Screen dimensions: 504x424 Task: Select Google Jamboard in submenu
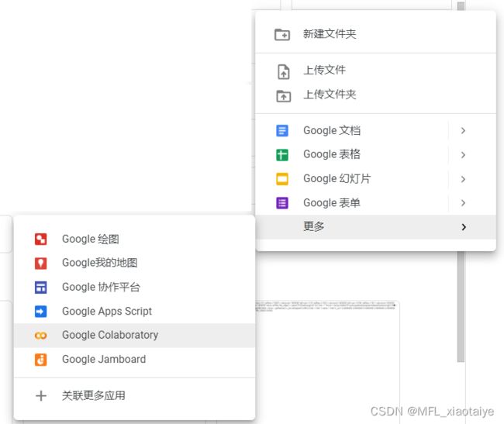[x=135, y=360]
